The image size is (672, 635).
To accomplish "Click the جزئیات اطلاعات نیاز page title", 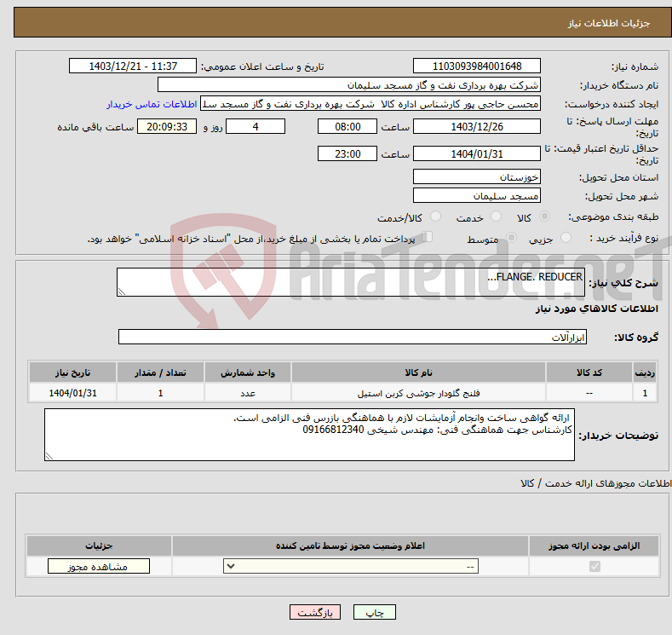I will click(x=609, y=23).
